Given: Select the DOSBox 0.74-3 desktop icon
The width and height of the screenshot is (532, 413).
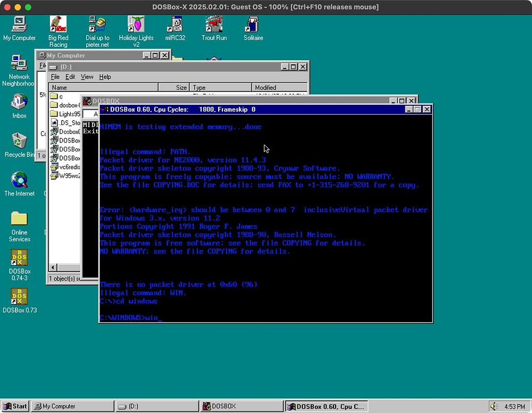Looking at the screenshot, I should (x=19, y=258).
